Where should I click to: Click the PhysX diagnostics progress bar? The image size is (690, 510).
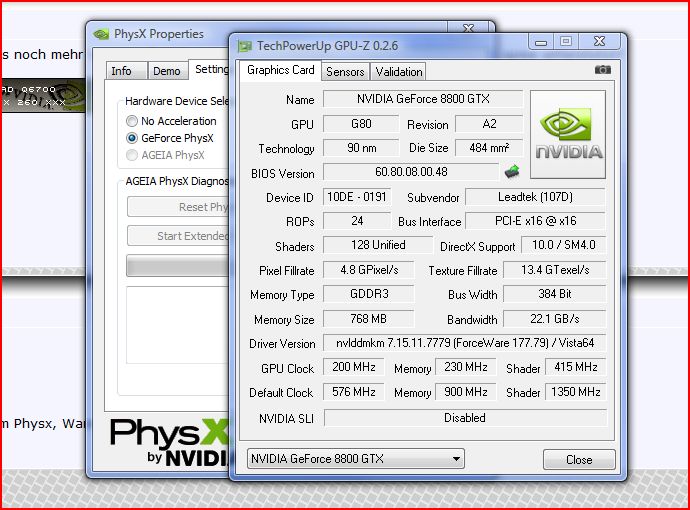click(x=178, y=266)
